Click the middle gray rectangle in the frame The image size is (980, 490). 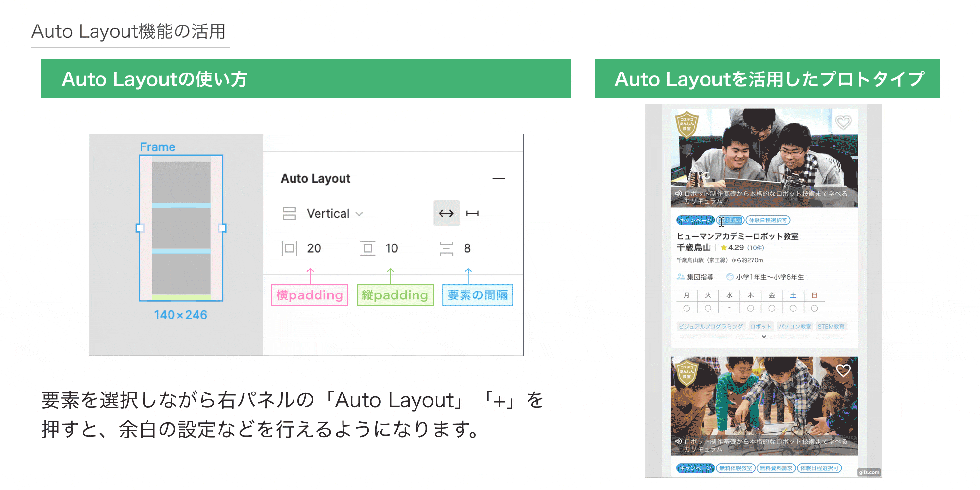[x=181, y=228]
